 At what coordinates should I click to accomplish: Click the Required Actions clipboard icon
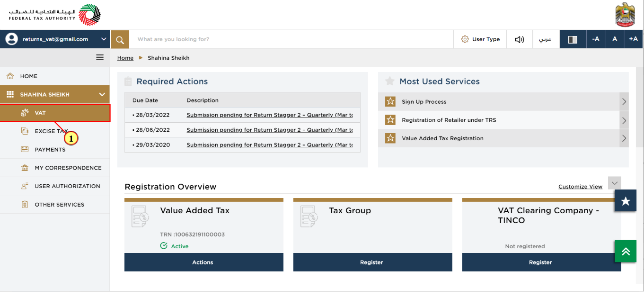pos(128,81)
